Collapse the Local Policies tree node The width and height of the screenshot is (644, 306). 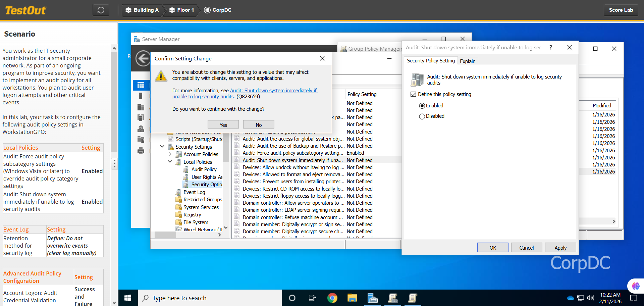[x=170, y=162]
